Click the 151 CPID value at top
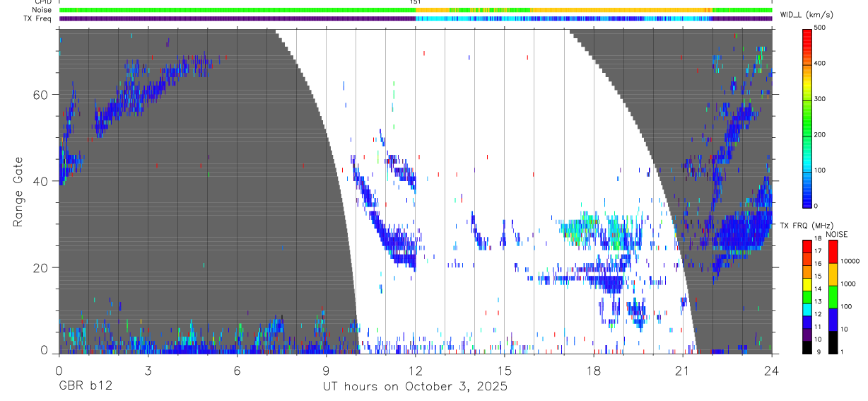Image resolution: width=868 pixels, height=401 pixels. [x=415, y=2]
